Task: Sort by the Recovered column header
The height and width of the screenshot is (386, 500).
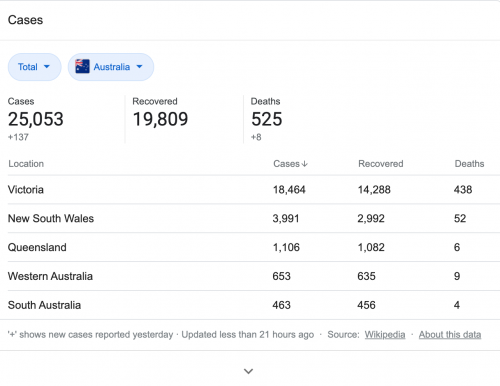Action: [x=381, y=164]
